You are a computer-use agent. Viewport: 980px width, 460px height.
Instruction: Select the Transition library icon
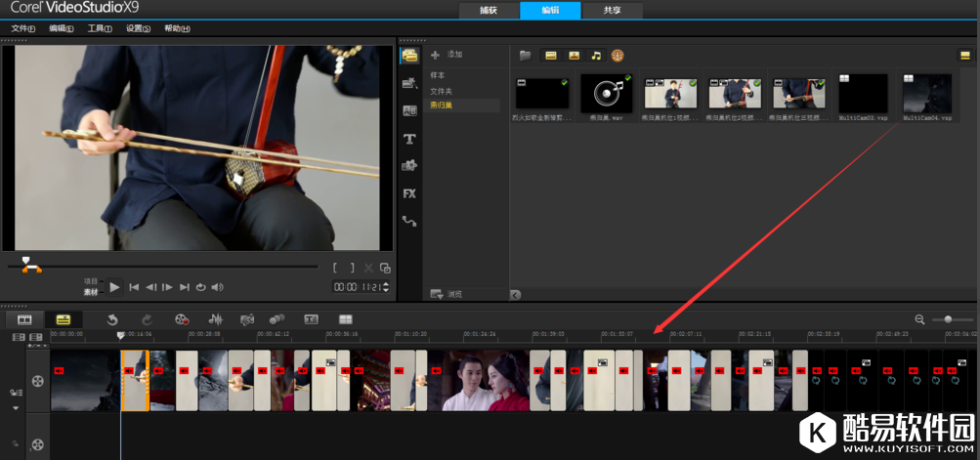coord(409,111)
